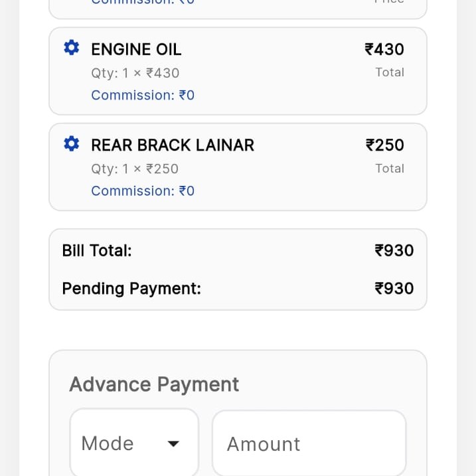Click the Advance Payment heading
The width and height of the screenshot is (476, 476).
(154, 384)
